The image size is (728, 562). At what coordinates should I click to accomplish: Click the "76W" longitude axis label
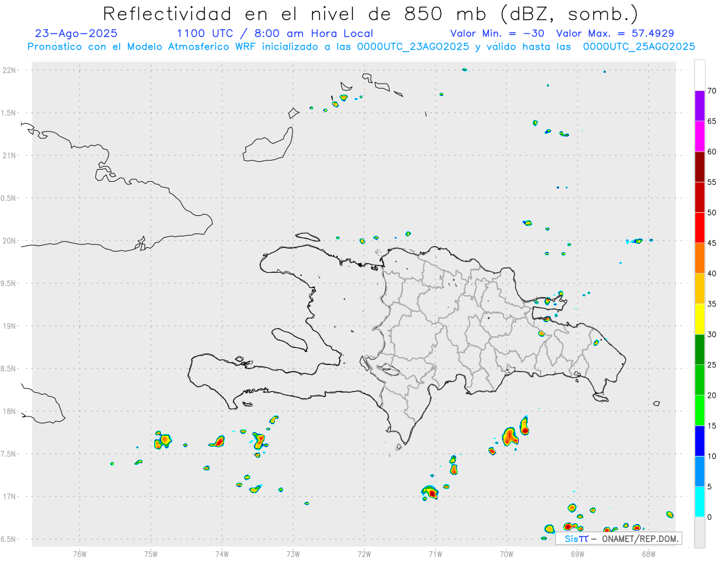79,554
